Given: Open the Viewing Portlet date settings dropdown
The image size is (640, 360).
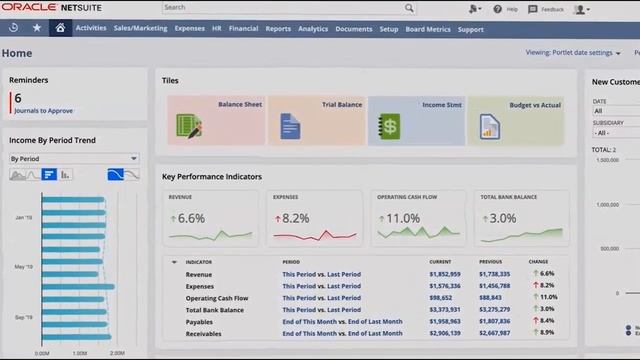Looking at the screenshot, I should tap(573, 53).
